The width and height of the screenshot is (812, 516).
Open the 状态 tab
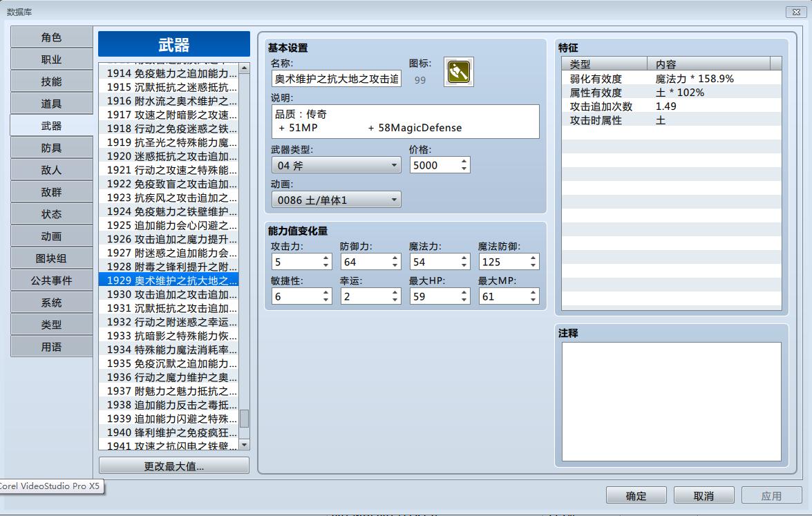51,214
